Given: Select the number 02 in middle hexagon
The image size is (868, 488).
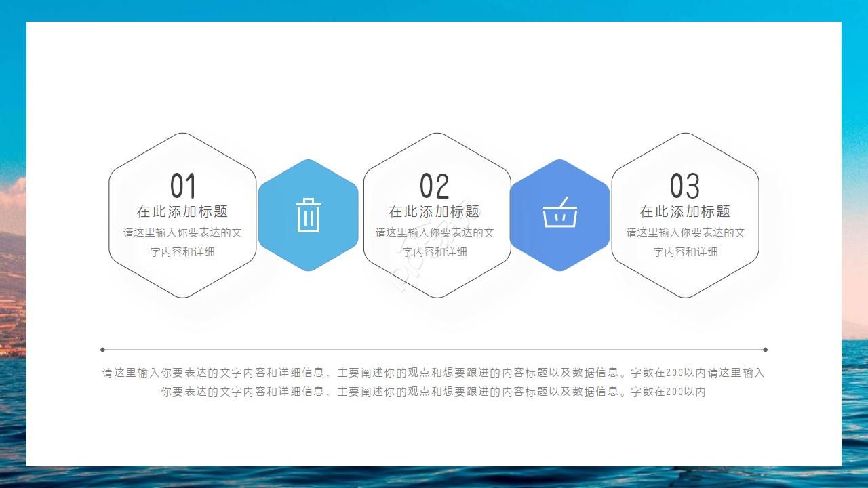Looking at the screenshot, I should 434,186.
